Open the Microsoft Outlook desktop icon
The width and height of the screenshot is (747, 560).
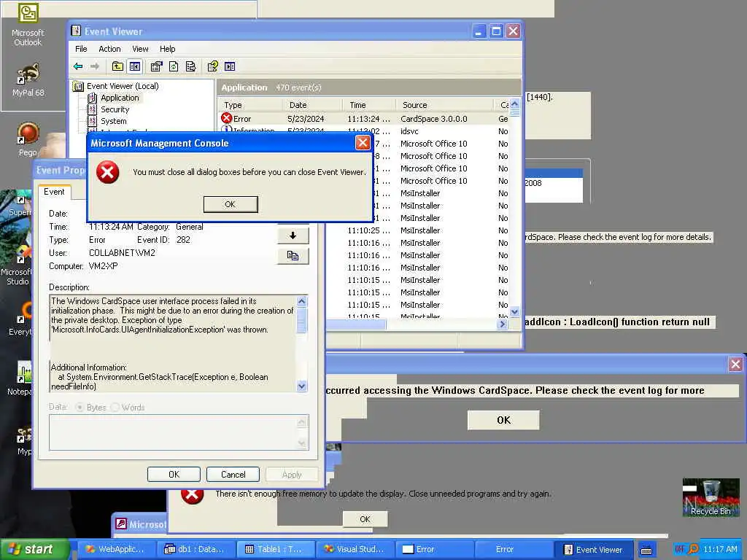point(28,24)
